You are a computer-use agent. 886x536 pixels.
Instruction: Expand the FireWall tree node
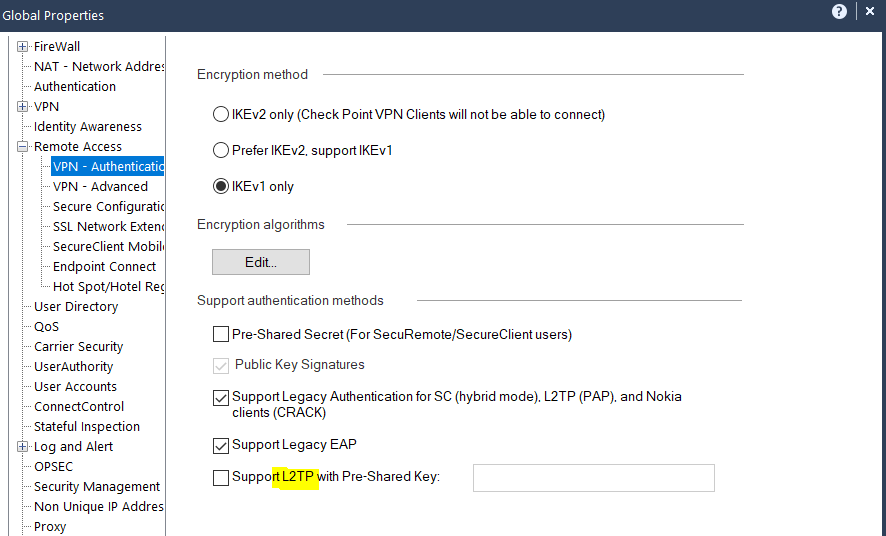[23, 46]
